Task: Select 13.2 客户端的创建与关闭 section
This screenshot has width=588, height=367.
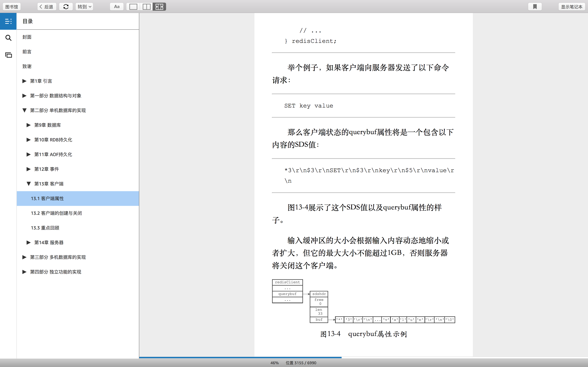Action: pyautogui.click(x=56, y=213)
